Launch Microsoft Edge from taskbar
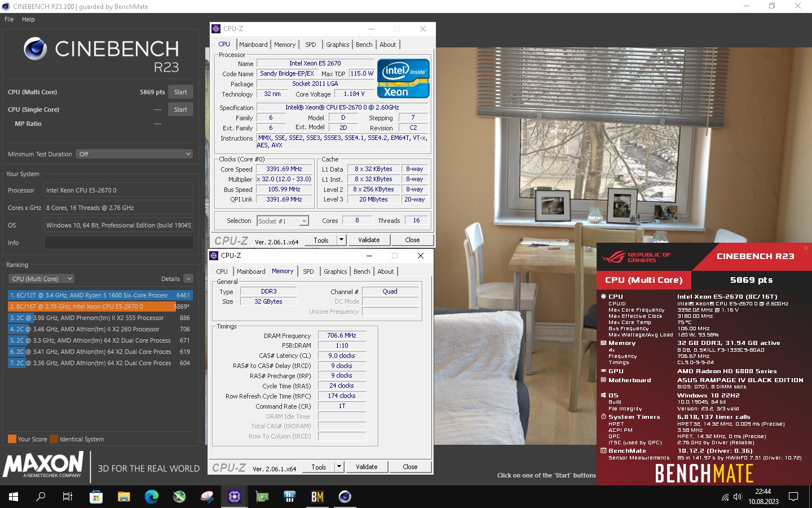This screenshot has width=812, height=508. pyautogui.click(x=151, y=497)
